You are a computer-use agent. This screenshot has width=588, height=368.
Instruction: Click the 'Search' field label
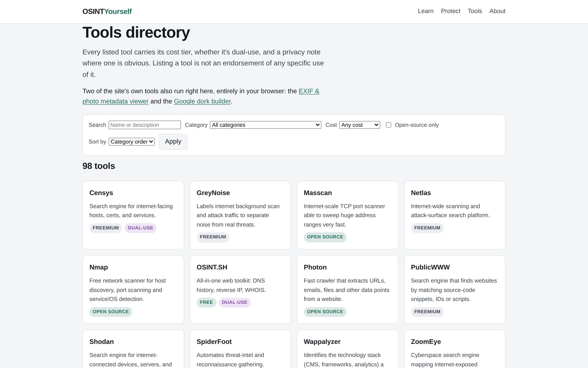(97, 125)
